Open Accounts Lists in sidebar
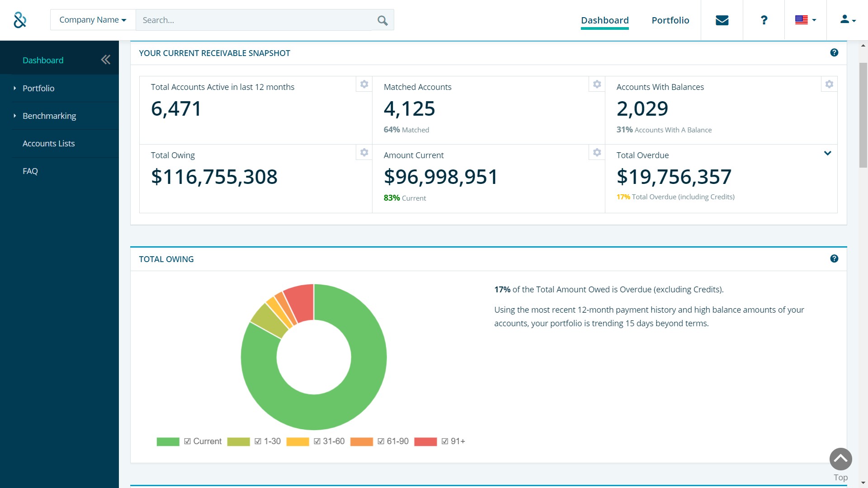 click(49, 144)
